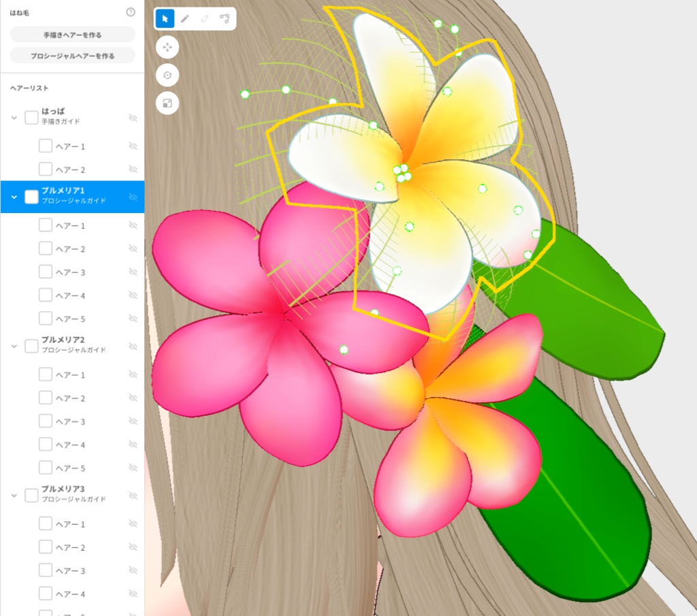Collapse the プルメリア3 group chevron
This screenshot has width=697, height=616.
14,495
